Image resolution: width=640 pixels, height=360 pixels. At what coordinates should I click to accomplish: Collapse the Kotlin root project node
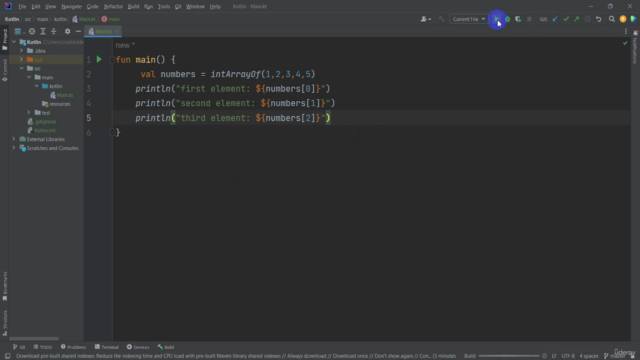pyautogui.click(x=14, y=42)
